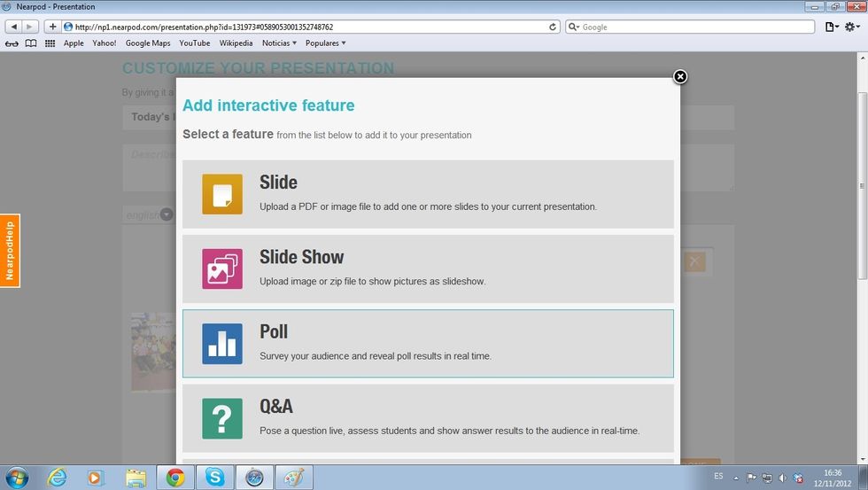Open the taskbar clock showing 16:36
This screenshot has height=490, width=868.
click(x=833, y=478)
